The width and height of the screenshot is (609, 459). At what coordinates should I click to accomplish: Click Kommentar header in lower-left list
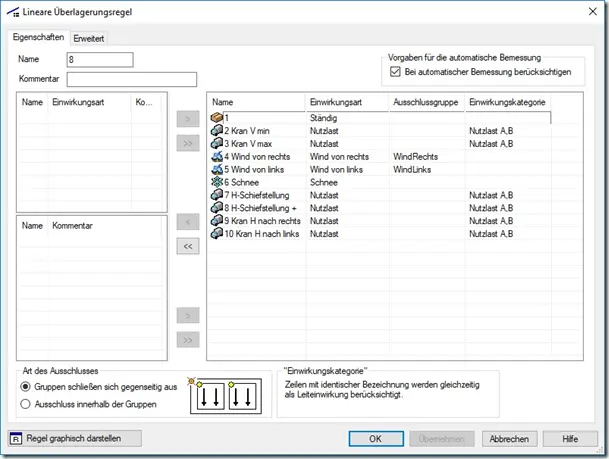(105, 226)
